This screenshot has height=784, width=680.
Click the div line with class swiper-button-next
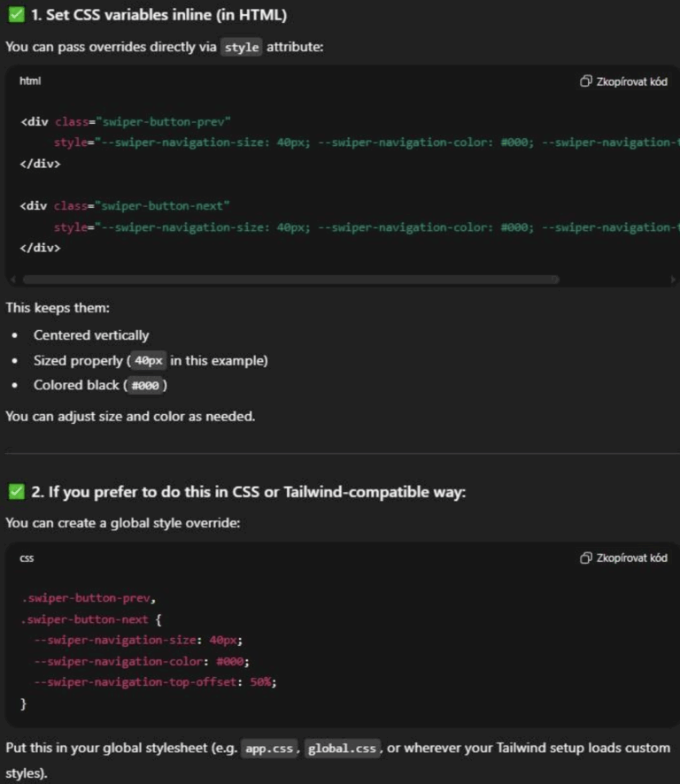(126, 206)
